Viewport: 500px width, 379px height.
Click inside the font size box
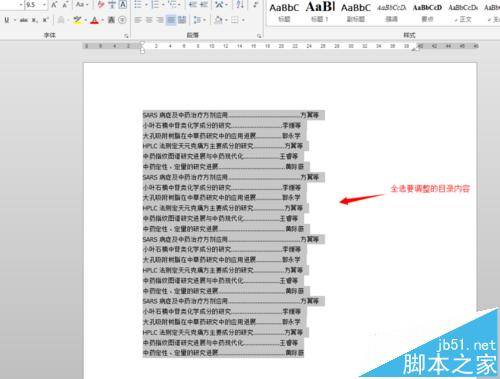(x=33, y=5)
